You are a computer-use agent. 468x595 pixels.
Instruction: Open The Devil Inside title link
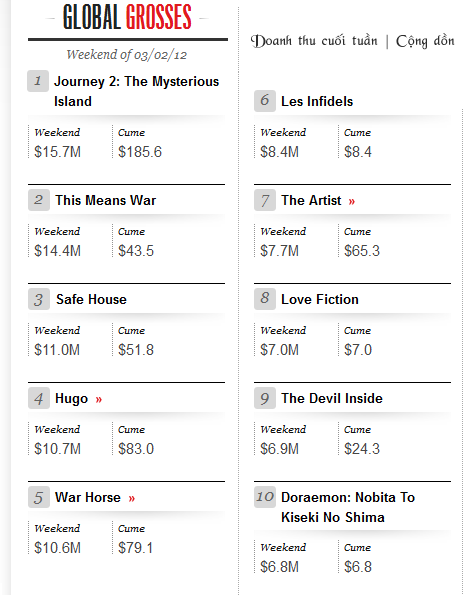332,398
